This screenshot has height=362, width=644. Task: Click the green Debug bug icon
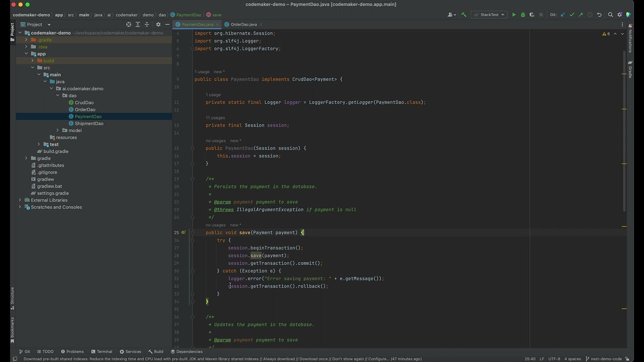(x=523, y=15)
